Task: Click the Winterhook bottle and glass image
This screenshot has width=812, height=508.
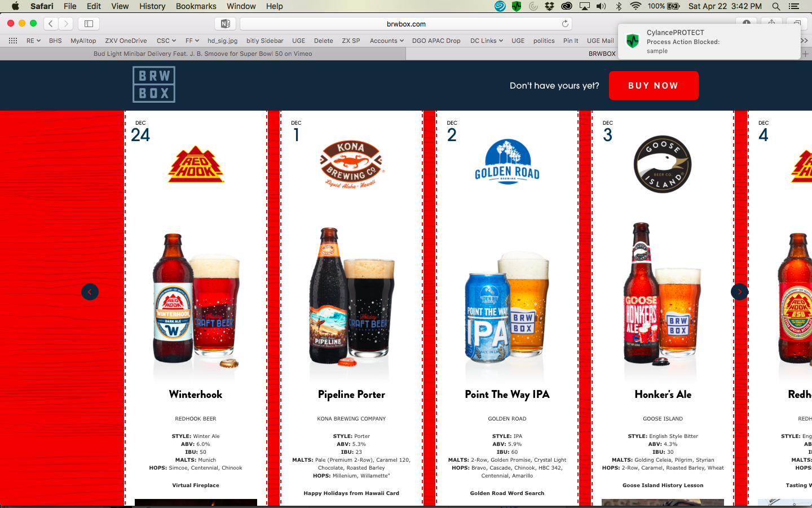Action: (196, 299)
